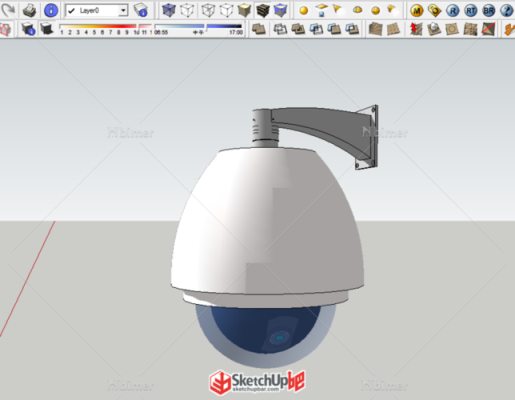This screenshot has height=400, width=515.
Task: Toggle X-Ray face style
Action: point(168,11)
